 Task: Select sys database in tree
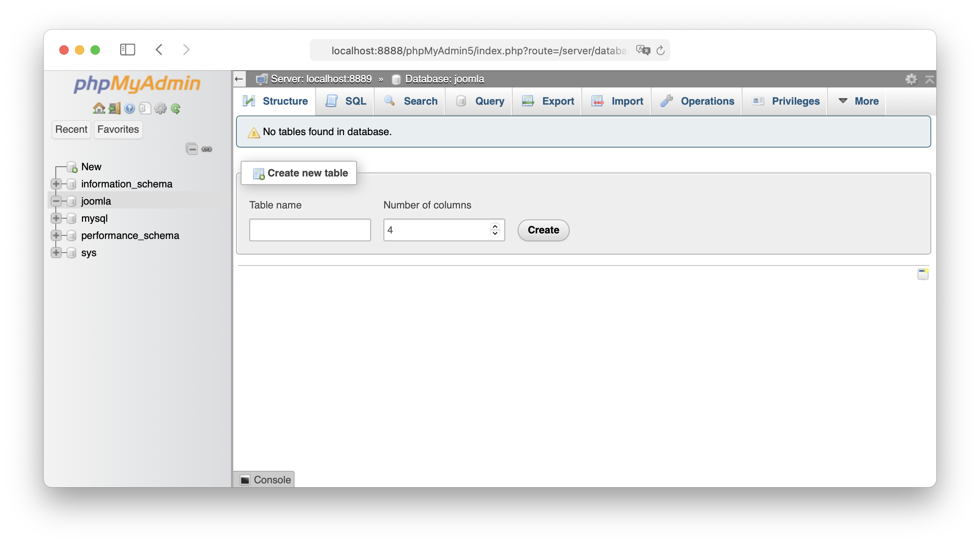(89, 253)
